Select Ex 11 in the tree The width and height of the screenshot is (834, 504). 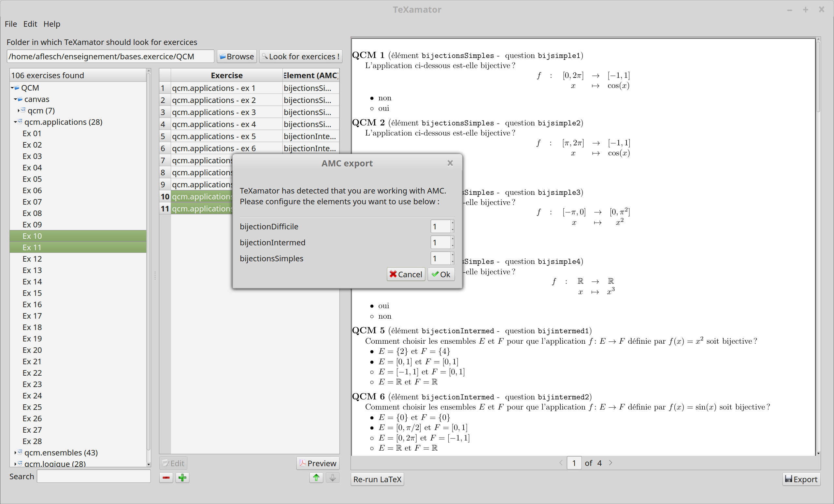[32, 247]
